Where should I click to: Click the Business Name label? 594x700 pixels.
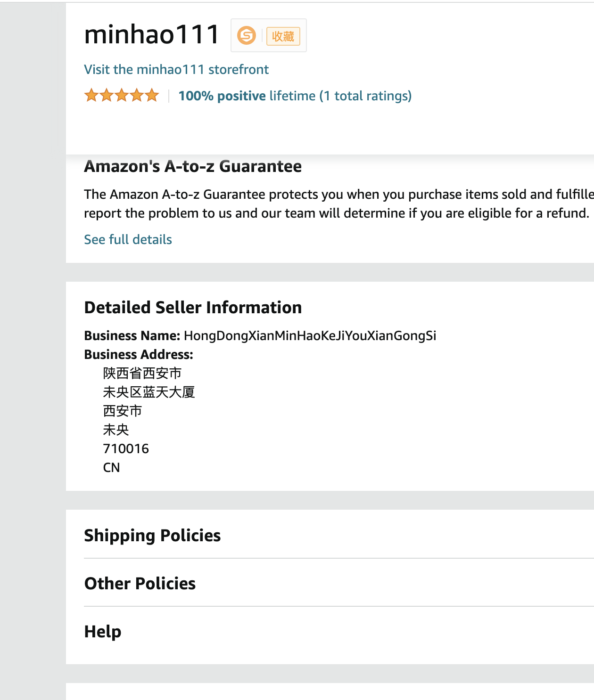[132, 336]
